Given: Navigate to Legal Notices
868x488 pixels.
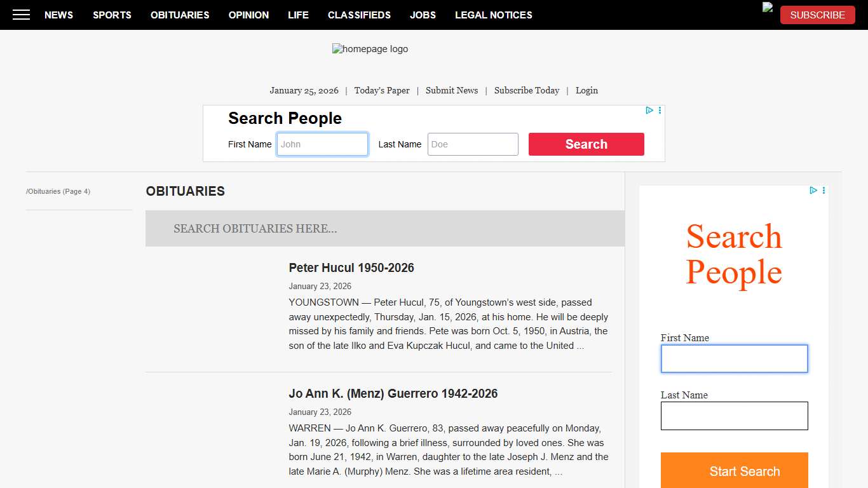Looking at the screenshot, I should pos(493,15).
